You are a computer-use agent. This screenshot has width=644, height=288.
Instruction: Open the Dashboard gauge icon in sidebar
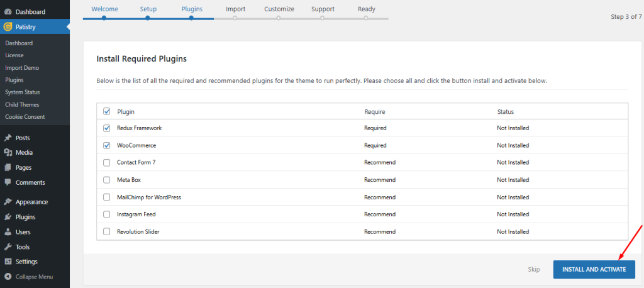point(8,12)
